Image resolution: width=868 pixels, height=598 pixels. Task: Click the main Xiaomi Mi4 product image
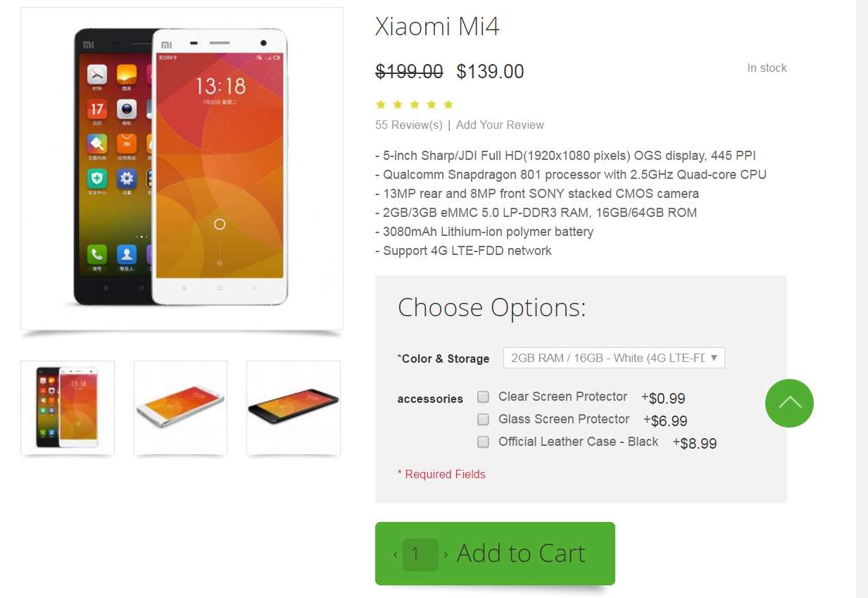coord(182,168)
